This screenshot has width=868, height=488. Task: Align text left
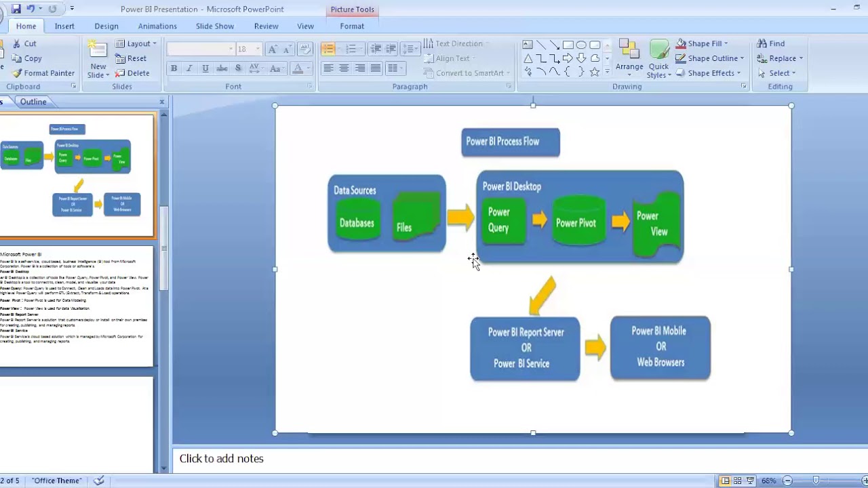click(328, 68)
